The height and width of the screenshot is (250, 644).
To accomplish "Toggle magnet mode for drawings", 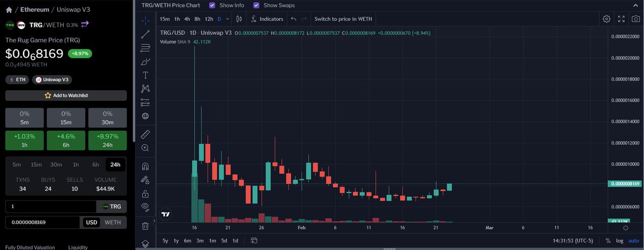I will 145,166.
